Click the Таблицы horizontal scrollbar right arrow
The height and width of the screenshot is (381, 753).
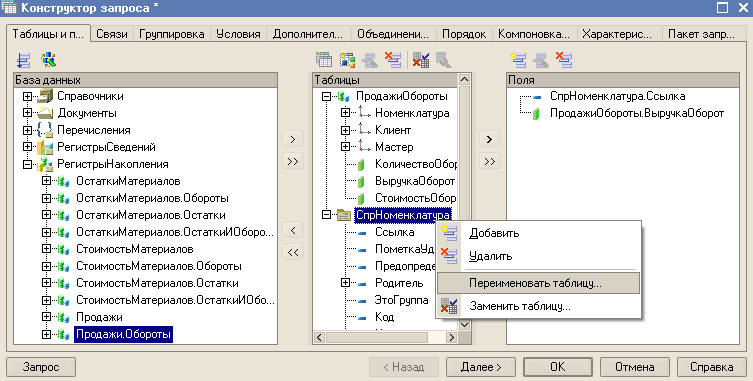[451, 337]
